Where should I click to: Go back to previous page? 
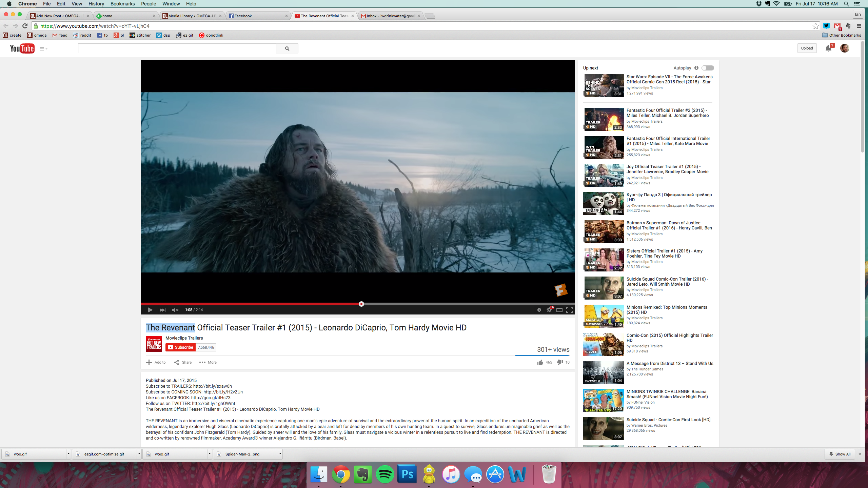pyautogui.click(x=6, y=26)
